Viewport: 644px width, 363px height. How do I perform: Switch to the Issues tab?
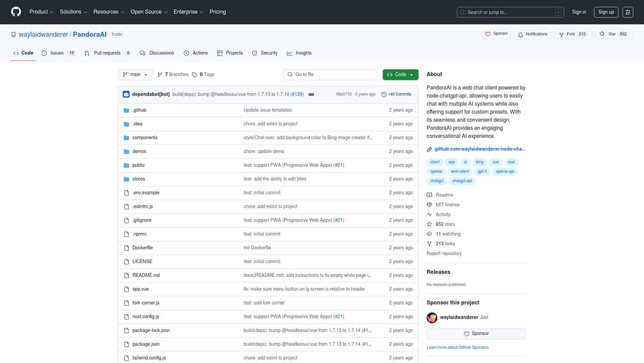point(58,53)
